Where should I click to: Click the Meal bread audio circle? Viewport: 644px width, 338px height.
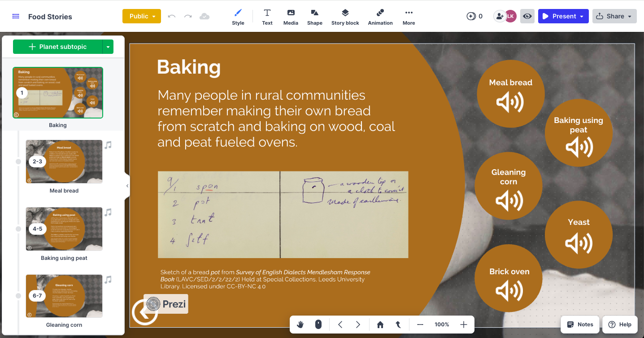[511, 94]
